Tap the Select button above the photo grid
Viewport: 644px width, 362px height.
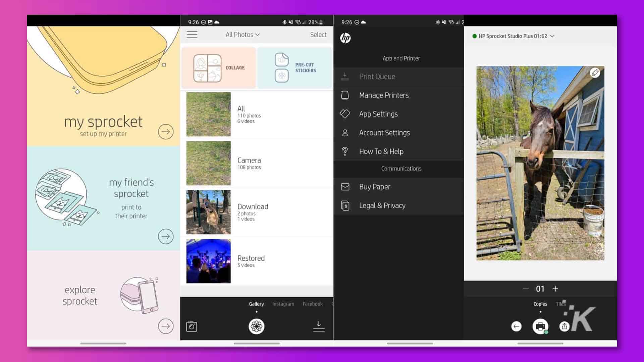318,35
